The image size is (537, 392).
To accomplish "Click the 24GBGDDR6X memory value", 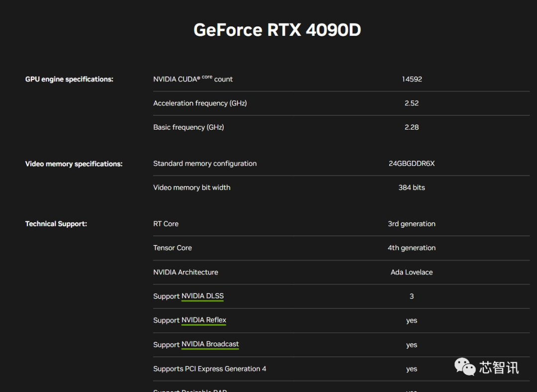I will (412, 163).
